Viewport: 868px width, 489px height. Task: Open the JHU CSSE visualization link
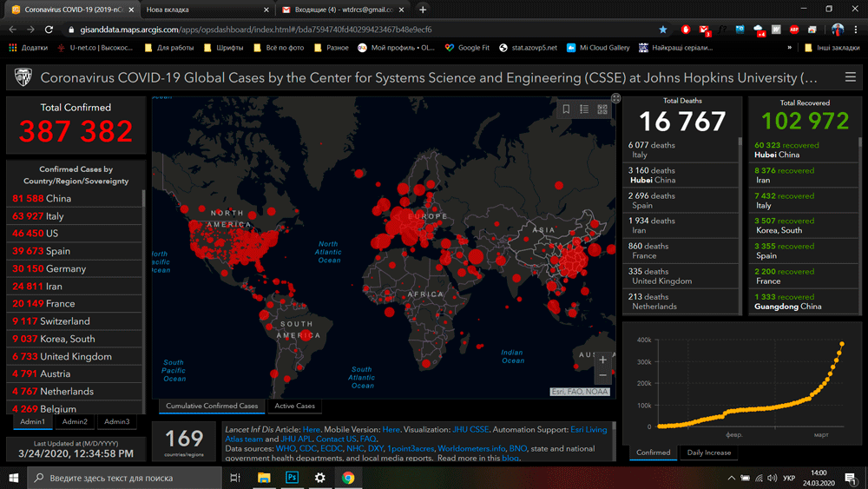(x=470, y=429)
